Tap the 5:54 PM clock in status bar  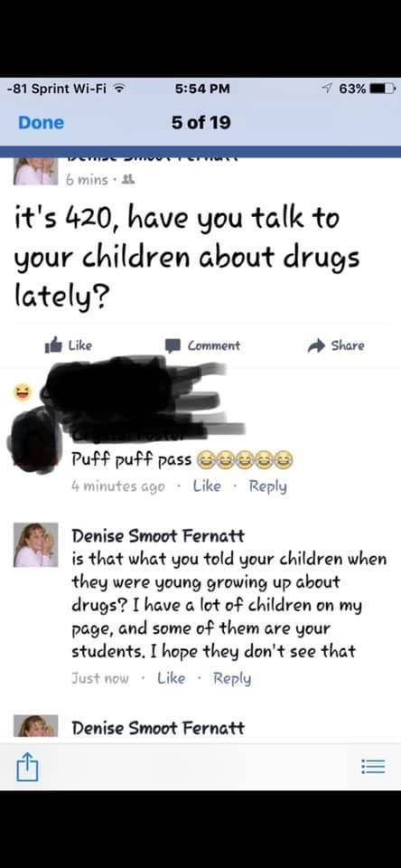point(201,89)
